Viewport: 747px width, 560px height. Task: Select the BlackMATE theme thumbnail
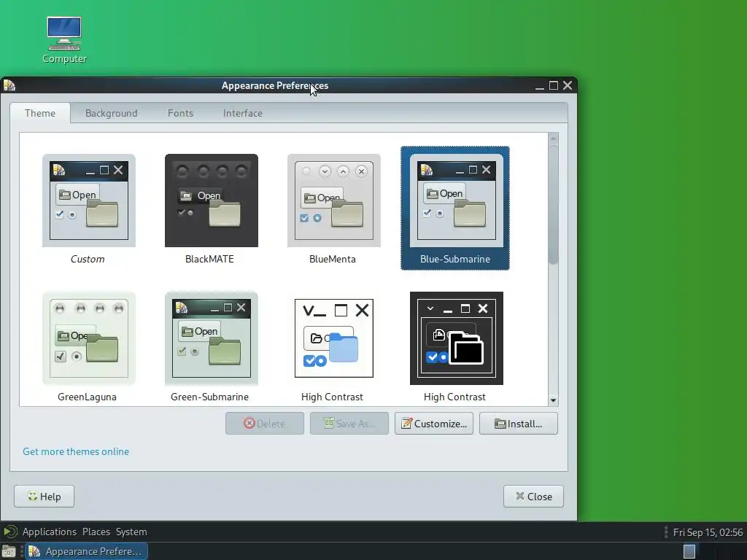pyautogui.click(x=211, y=201)
